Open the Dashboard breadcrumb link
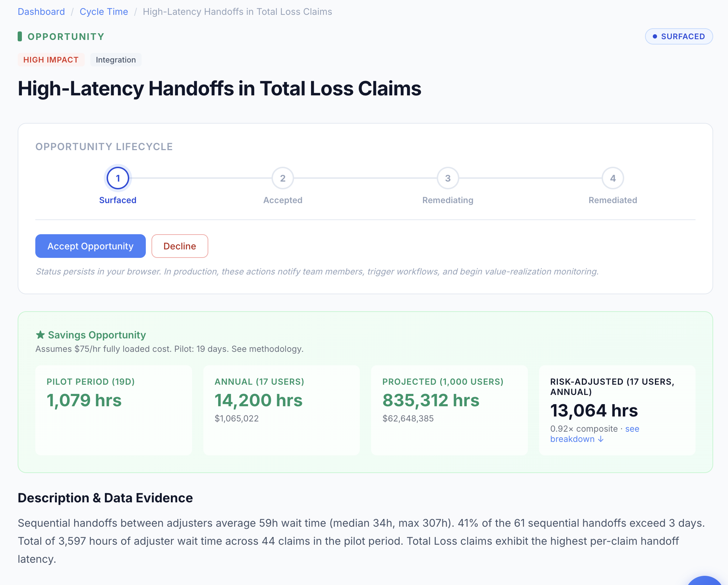Screen dimensions: 728x585 point(41,11)
